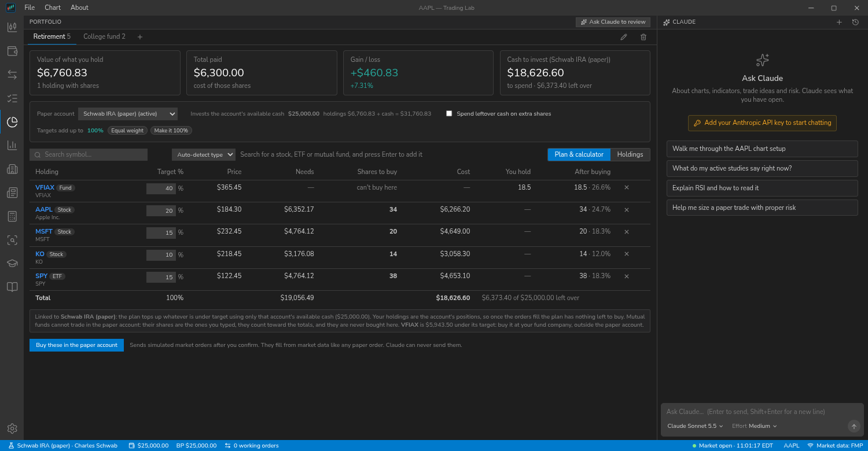868x451 pixels.
Task: Click Add your Anthropic API key button
Action: (762, 123)
